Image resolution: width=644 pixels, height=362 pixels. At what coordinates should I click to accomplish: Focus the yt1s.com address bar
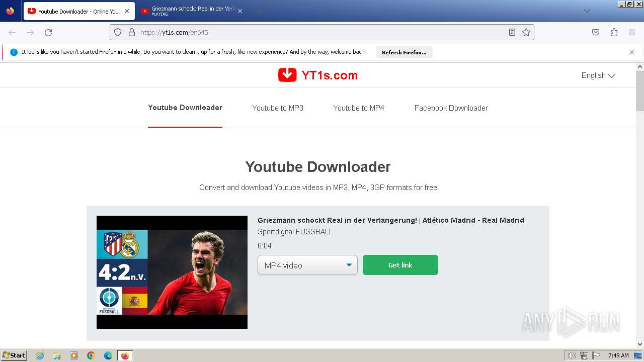322,32
